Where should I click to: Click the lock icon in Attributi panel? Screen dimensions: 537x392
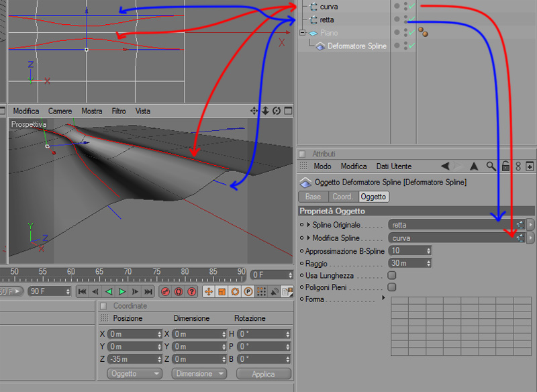pos(505,166)
